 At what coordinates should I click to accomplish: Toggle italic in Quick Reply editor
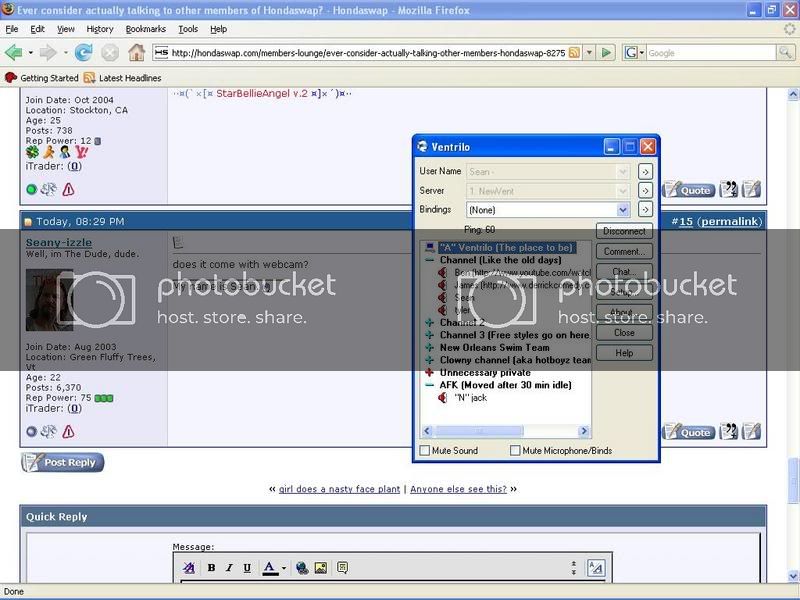pyautogui.click(x=229, y=568)
